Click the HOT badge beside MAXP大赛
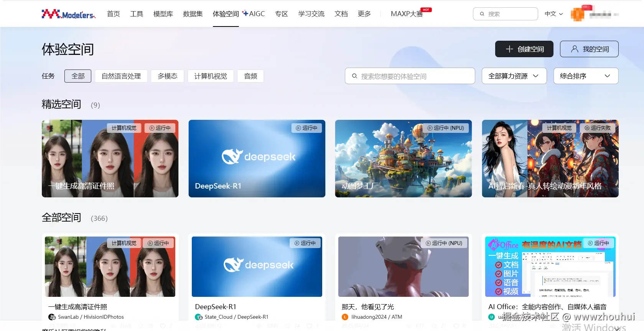 [426, 10]
